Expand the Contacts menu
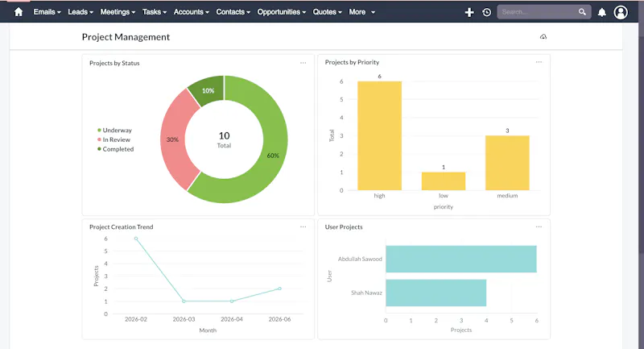Image resolution: width=644 pixels, height=349 pixels. 233,12
